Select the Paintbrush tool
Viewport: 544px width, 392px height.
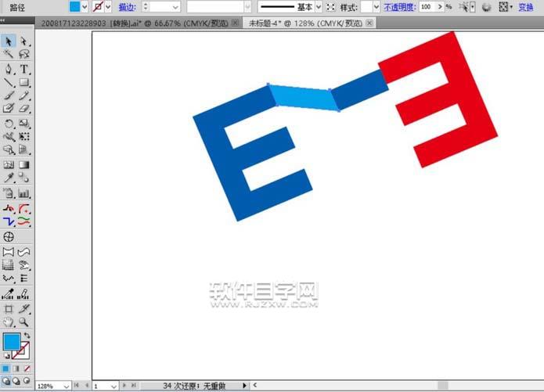tap(9, 95)
